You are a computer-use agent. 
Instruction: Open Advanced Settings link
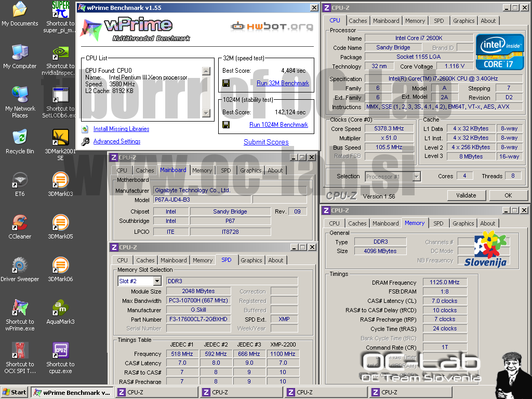point(117,141)
